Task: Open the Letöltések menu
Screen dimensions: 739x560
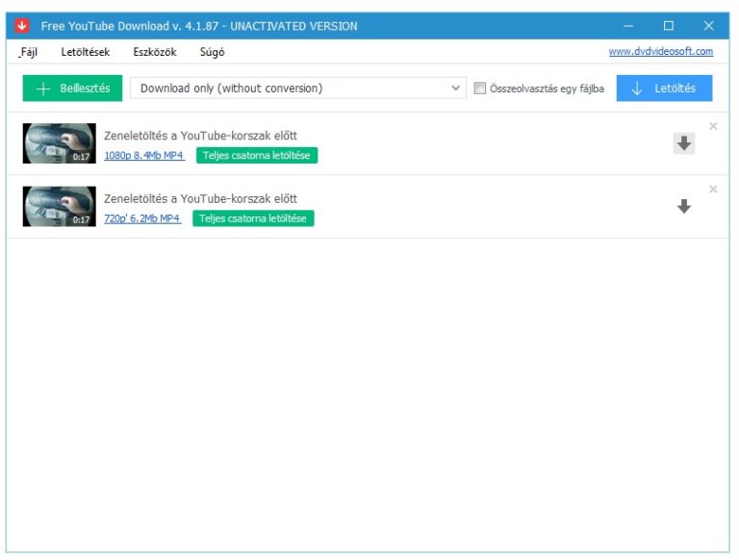Action: (x=85, y=52)
